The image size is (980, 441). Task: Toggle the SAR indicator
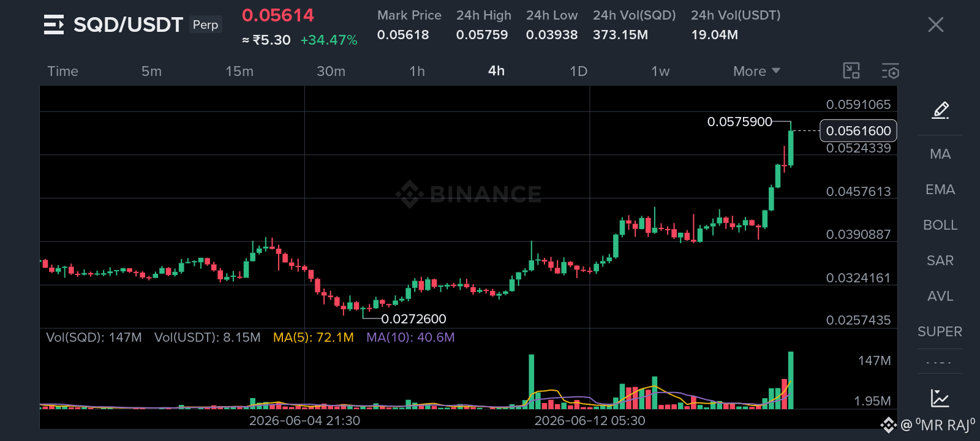[x=940, y=260]
